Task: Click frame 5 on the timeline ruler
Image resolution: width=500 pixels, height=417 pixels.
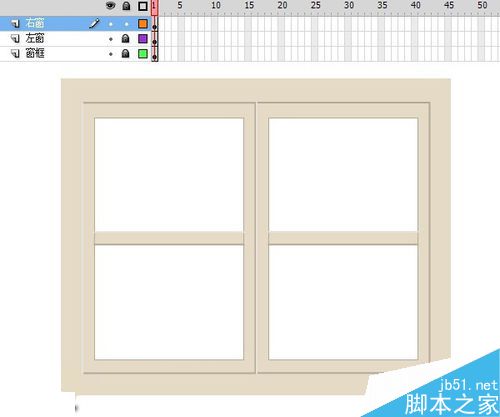Action: coord(180,5)
